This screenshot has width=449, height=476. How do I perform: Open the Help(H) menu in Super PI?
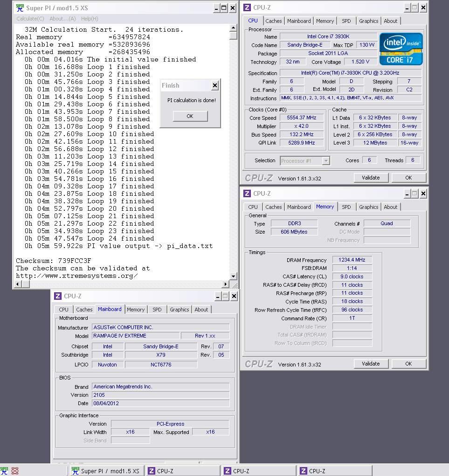coord(90,19)
